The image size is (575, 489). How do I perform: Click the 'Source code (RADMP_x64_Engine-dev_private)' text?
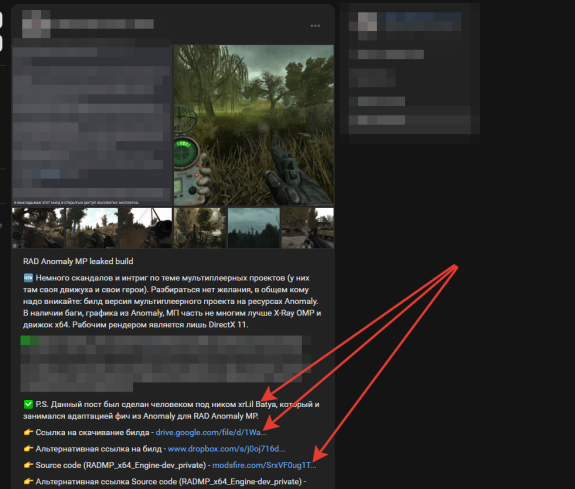tap(121, 465)
